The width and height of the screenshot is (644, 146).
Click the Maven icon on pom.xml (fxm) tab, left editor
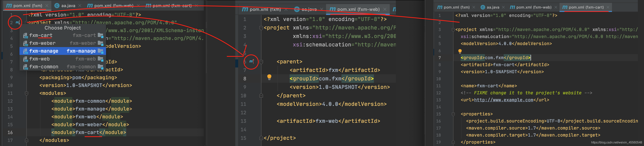9,5
